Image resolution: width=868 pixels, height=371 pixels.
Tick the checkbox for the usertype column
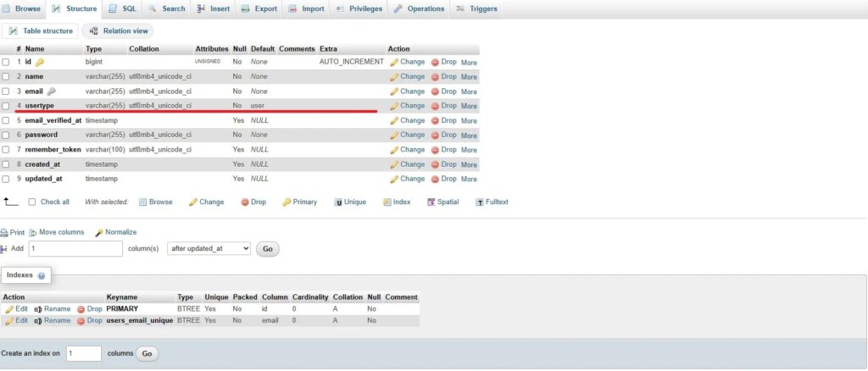pos(6,106)
